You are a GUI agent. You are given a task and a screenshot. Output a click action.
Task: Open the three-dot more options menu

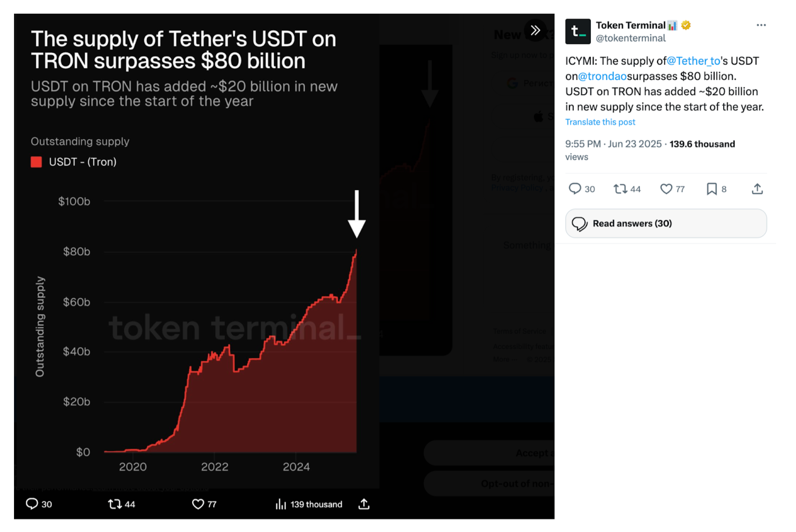click(x=761, y=24)
